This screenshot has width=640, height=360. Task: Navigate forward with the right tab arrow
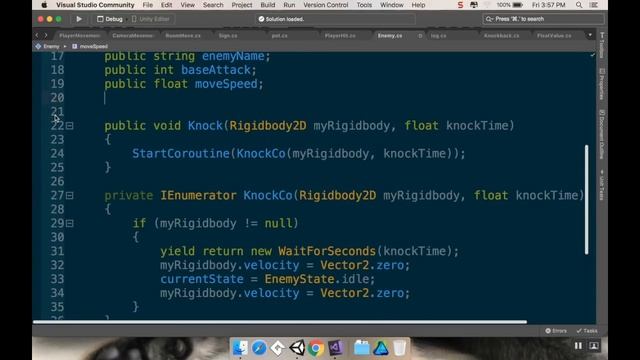click(x=46, y=36)
